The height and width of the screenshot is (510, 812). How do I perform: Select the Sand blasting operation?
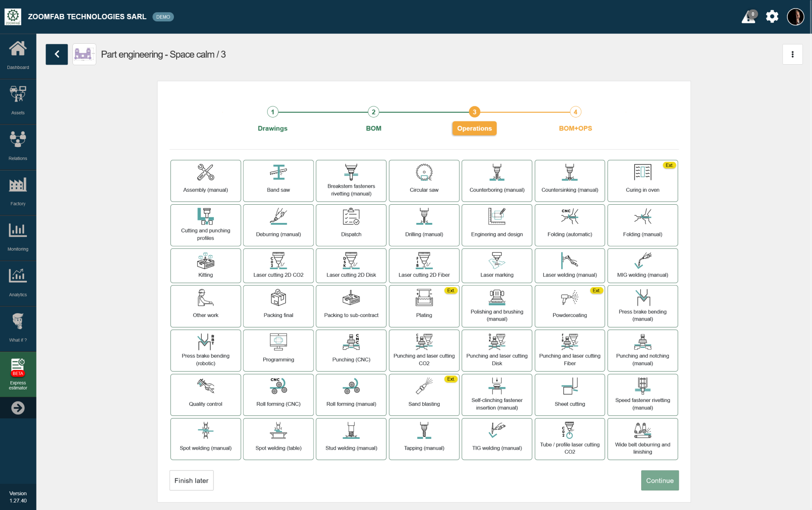click(x=424, y=395)
